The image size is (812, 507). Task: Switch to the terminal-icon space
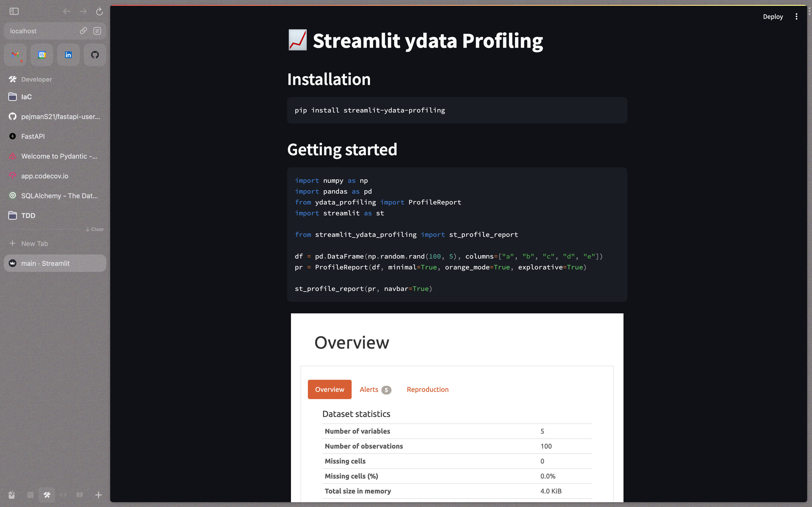[x=30, y=495]
